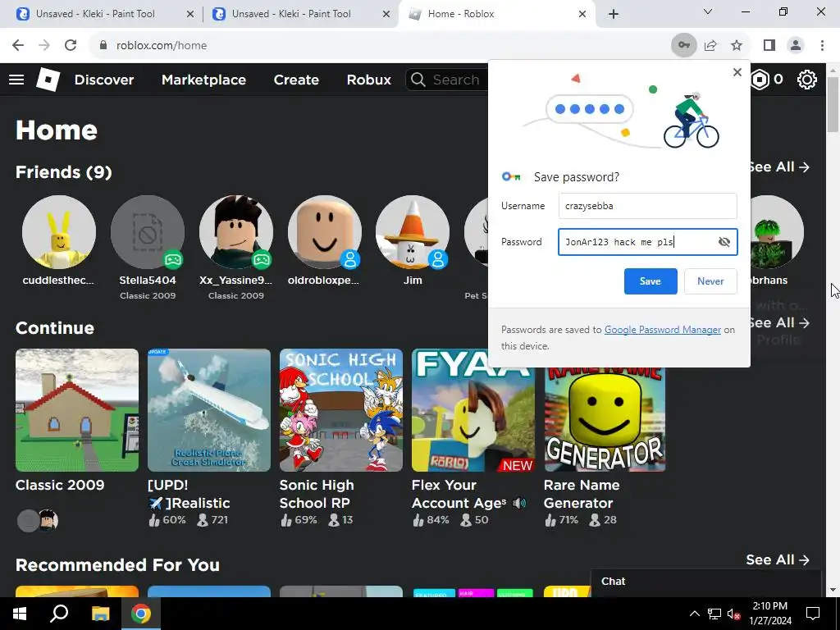Open the network tray icon

pos(714,614)
